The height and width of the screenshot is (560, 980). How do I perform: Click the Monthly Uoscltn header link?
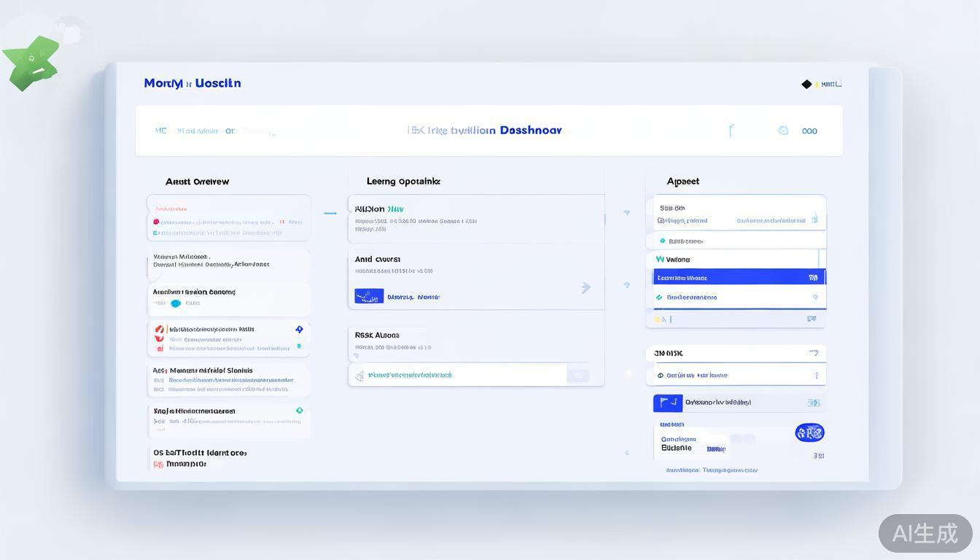click(x=192, y=83)
